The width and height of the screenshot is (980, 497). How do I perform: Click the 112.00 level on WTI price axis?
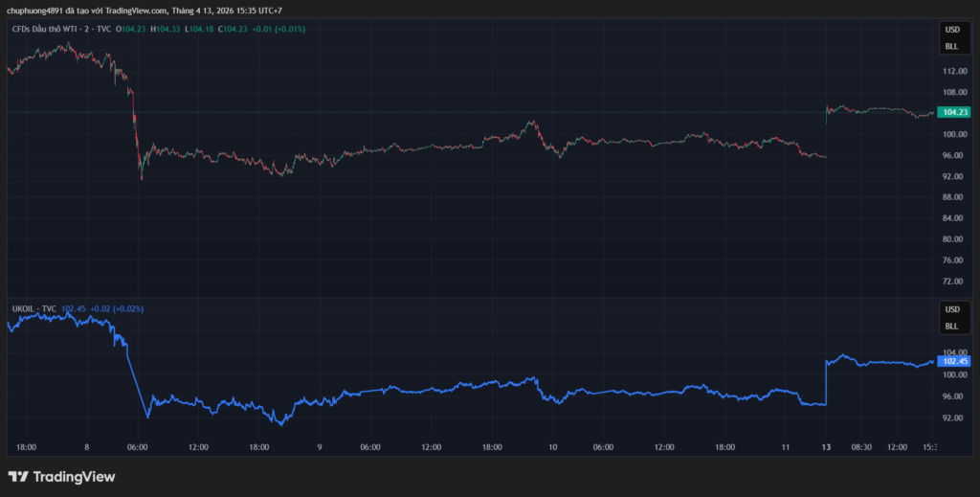[953, 72]
